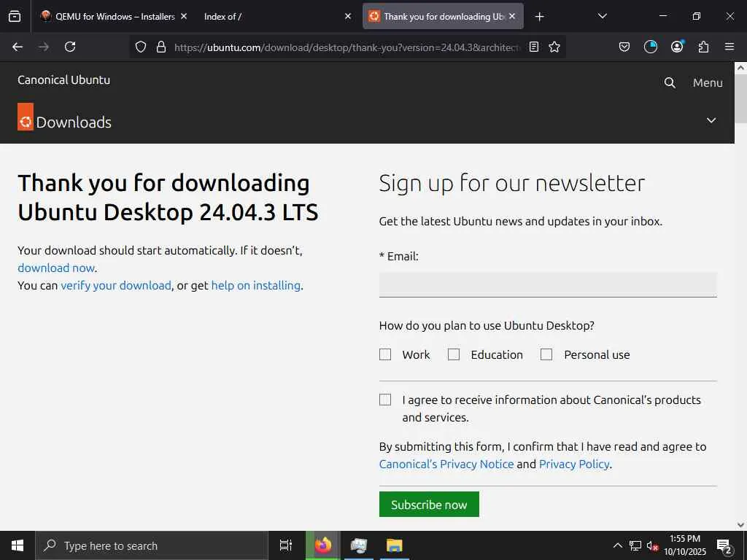
Task: Open Canonical's Privacy Notice link
Action: pyautogui.click(x=446, y=464)
